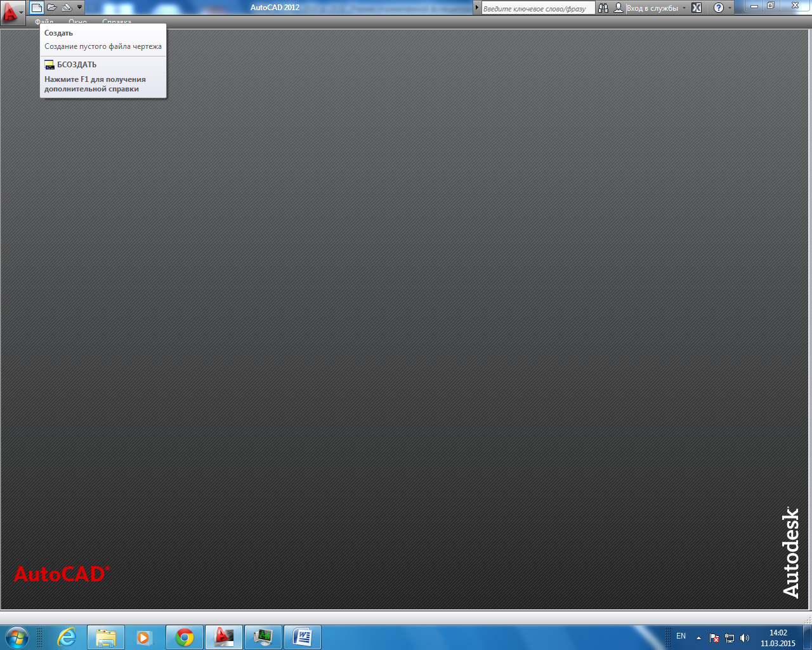Expand the Вход в службы dropdown arrow
812x650 pixels.
click(684, 8)
